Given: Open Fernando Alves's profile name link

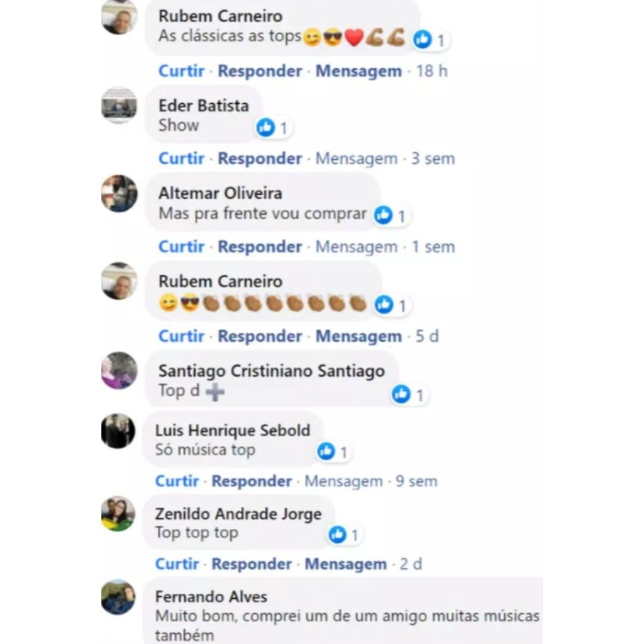Looking at the screenshot, I should point(211,596).
